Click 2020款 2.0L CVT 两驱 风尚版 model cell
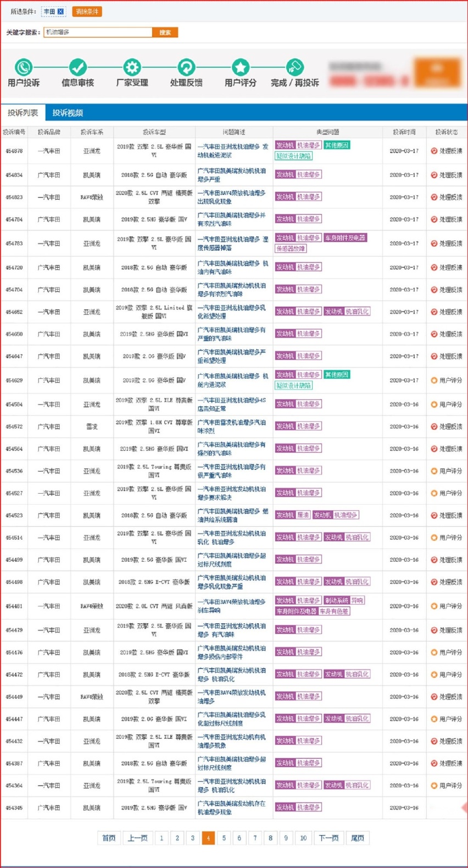 154,606
